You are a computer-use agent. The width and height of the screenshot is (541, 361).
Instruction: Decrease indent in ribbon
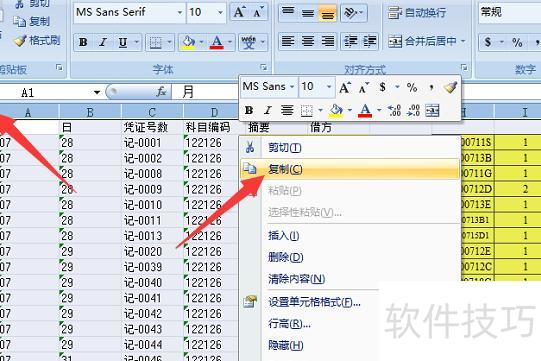351,41
